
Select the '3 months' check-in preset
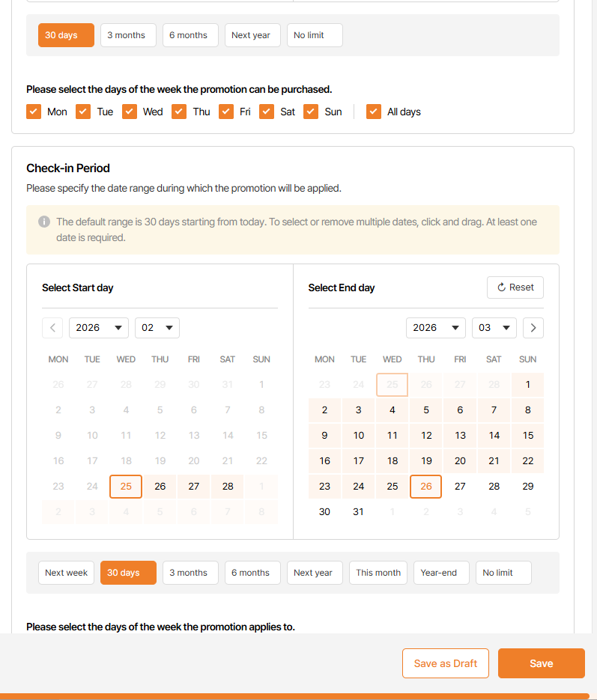pos(190,573)
